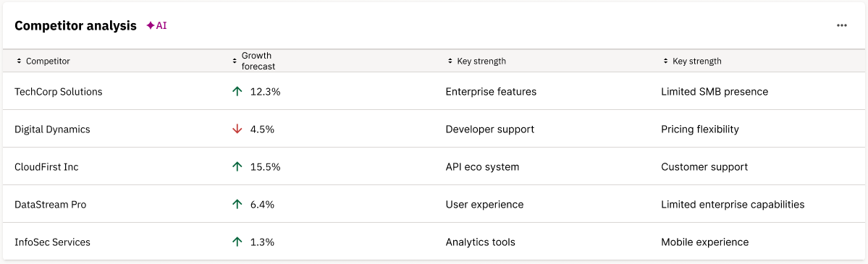Click the 4.5% growth value
The height and width of the screenshot is (264, 868).
(262, 129)
